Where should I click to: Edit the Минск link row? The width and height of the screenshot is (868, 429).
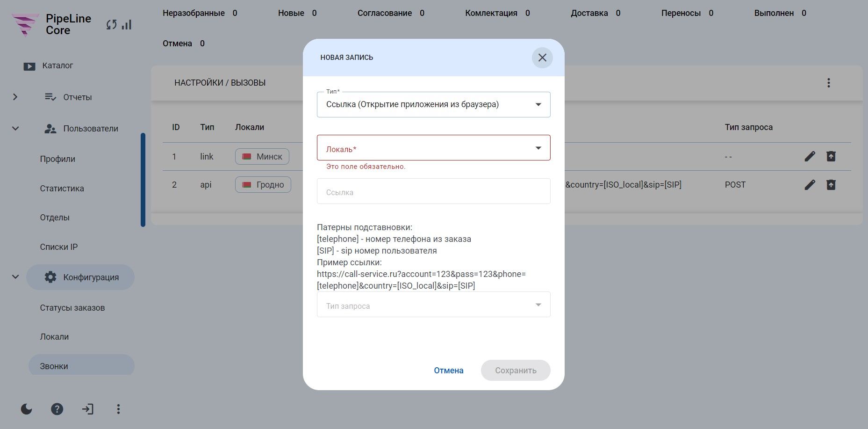pyautogui.click(x=810, y=156)
